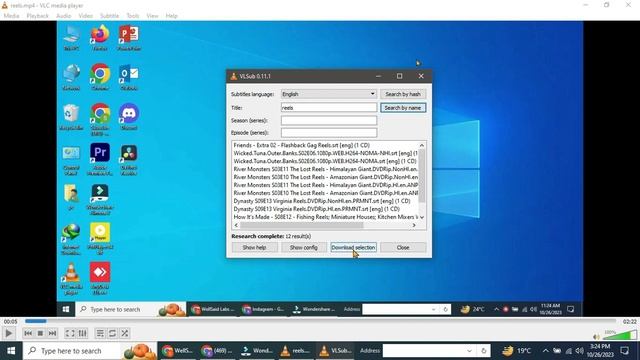Skip to next media in VLC
Screen dimensions: 640x360
[x=52, y=333]
